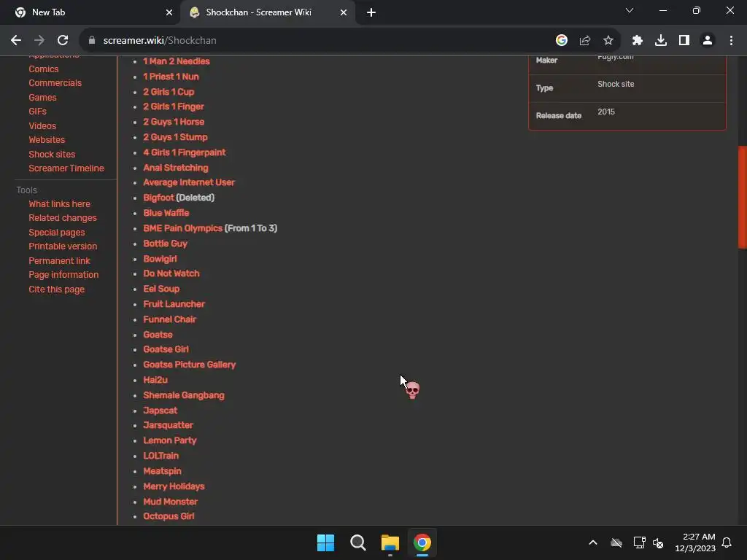Close the New Tab tab
Screen dimensions: 747x560
(169, 12)
